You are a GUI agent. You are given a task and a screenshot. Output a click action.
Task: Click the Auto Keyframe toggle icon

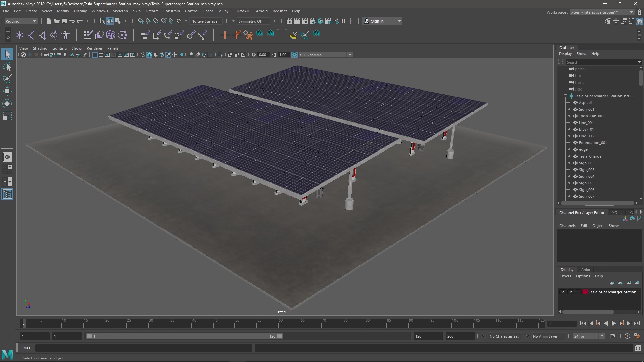pyautogui.click(x=627, y=336)
